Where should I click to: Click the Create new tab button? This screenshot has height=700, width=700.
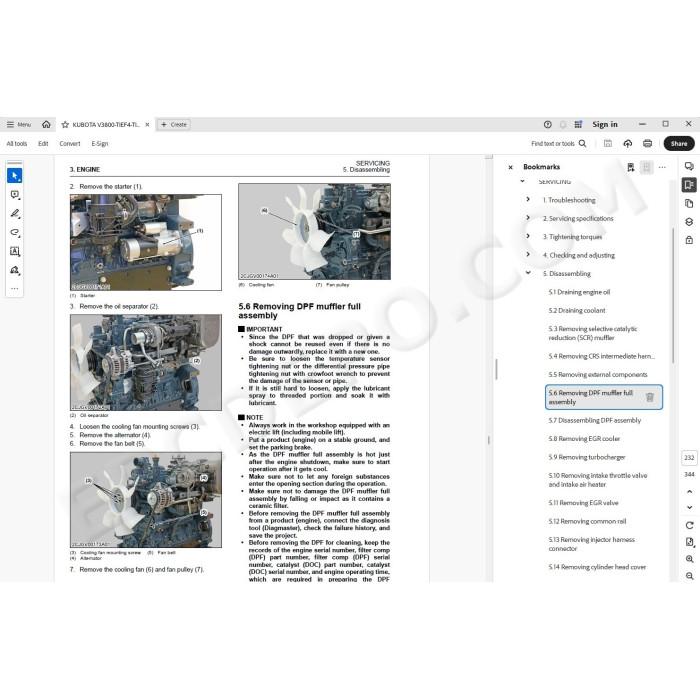coord(173,125)
